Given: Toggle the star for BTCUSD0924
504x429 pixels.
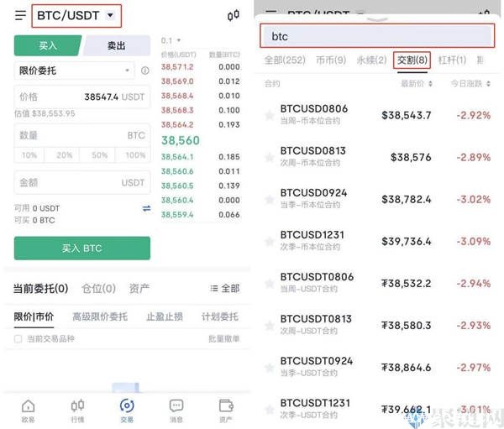Looking at the screenshot, I should pyautogui.click(x=270, y=199).
